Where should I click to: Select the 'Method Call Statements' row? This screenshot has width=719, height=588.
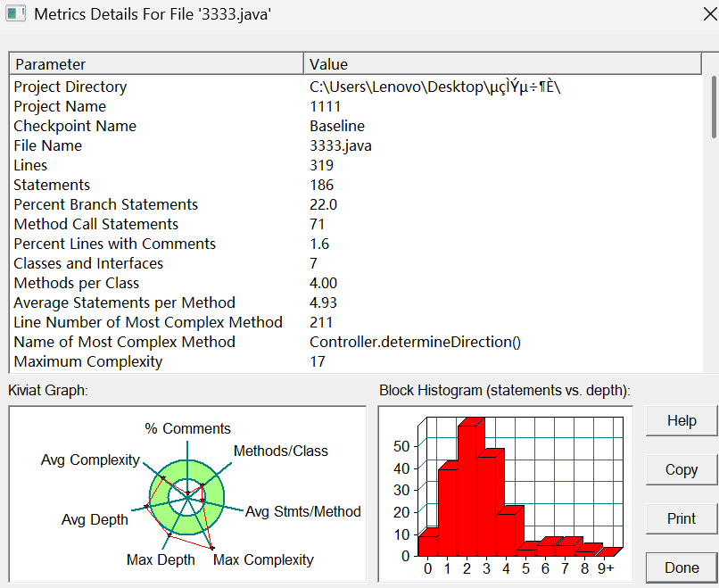[x=356, y=224]
